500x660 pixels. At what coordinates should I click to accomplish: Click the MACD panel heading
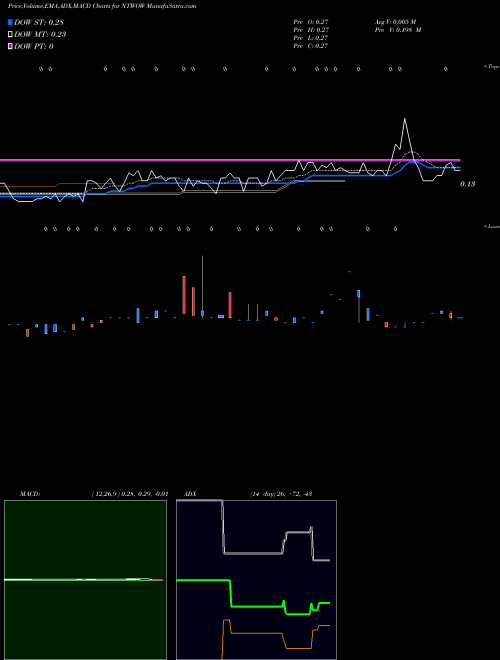(30, 494)
